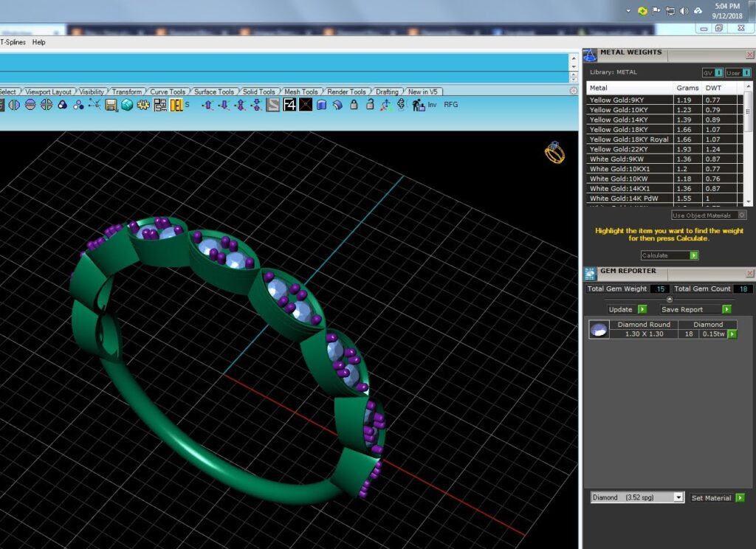This screenshot has height=549, width=756.
Task: Toggle the User library switch
Action: click(738, 73)
